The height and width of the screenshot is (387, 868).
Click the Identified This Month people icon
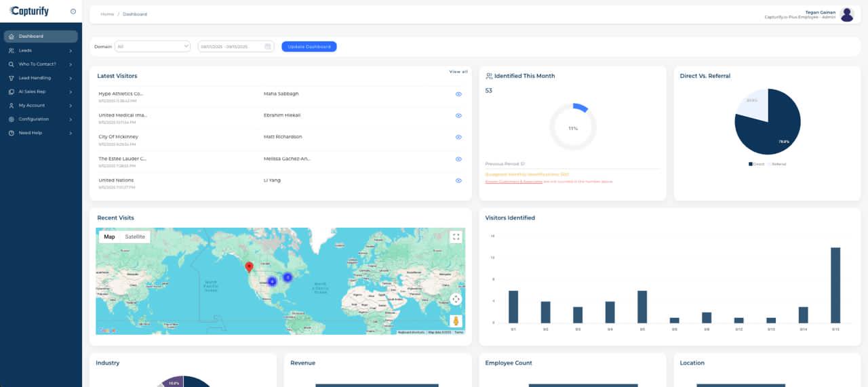click(x=490, y=76)
